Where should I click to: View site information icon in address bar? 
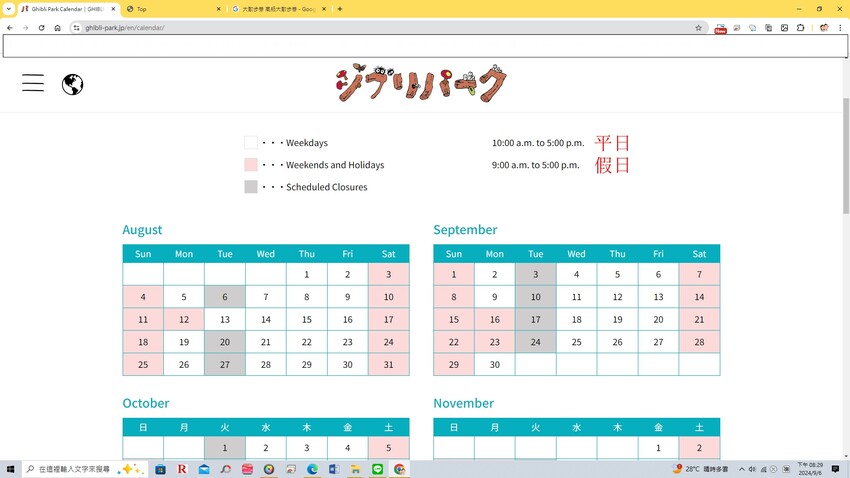[x=76, y=28]
